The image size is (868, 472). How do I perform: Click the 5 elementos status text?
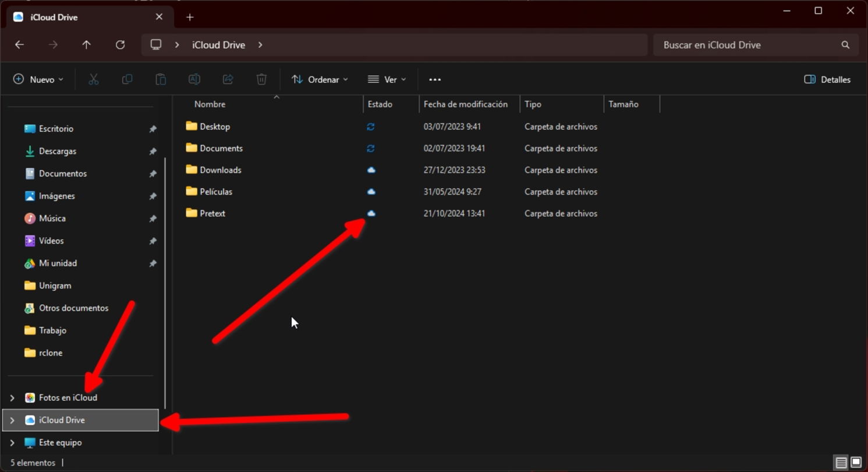pos(33,463)
